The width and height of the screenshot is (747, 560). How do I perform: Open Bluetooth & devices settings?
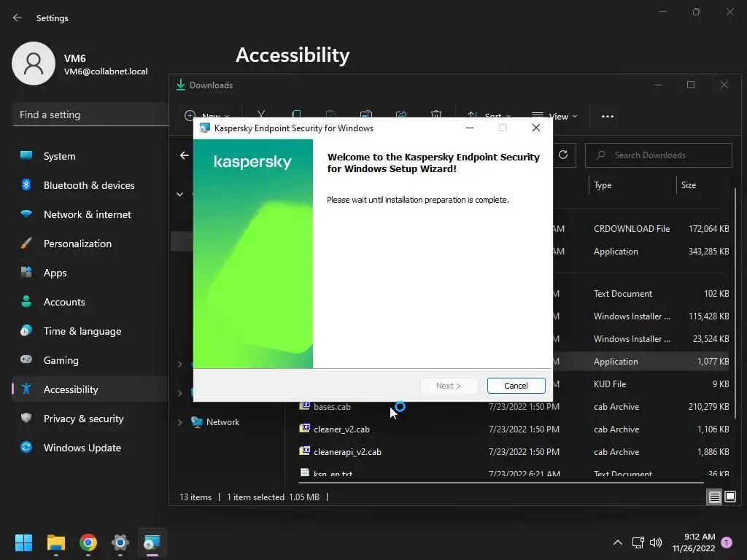90,185
